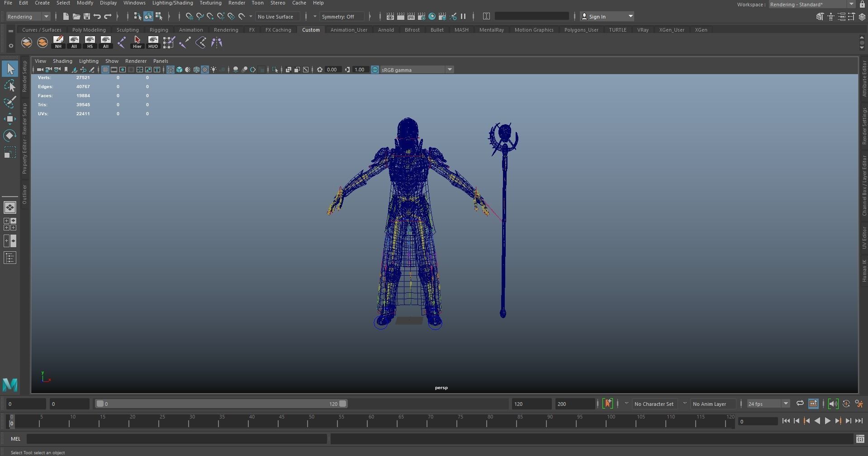Click the HS eye shelf icon
The image size is (868, 456).
90,42
